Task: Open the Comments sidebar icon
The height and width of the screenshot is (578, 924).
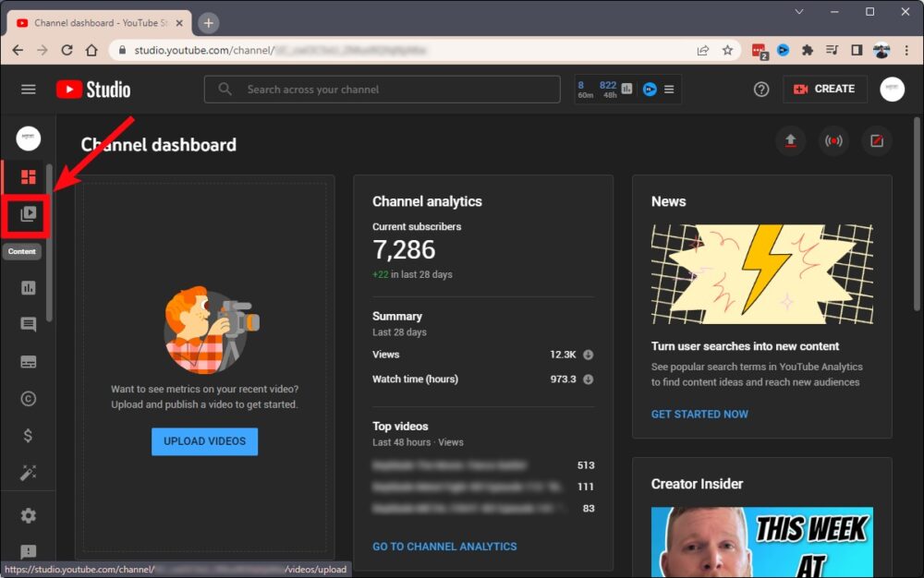Action: (x=28, y=325)
